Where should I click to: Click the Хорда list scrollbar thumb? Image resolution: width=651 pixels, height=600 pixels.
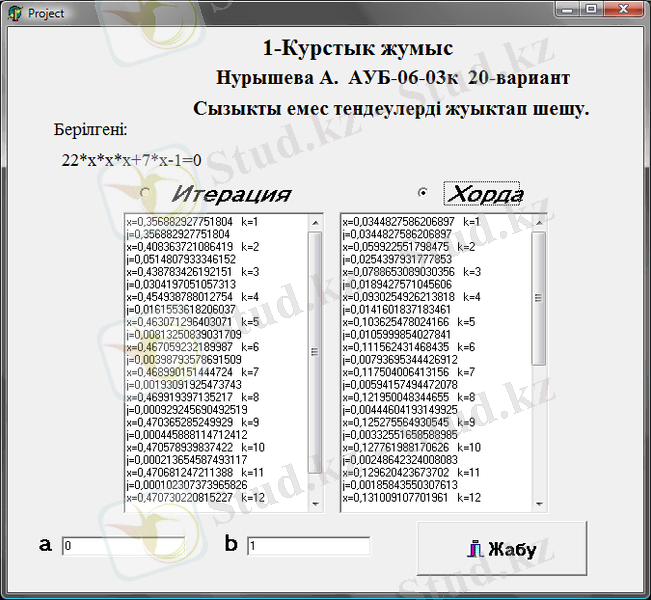coord(539,296)
